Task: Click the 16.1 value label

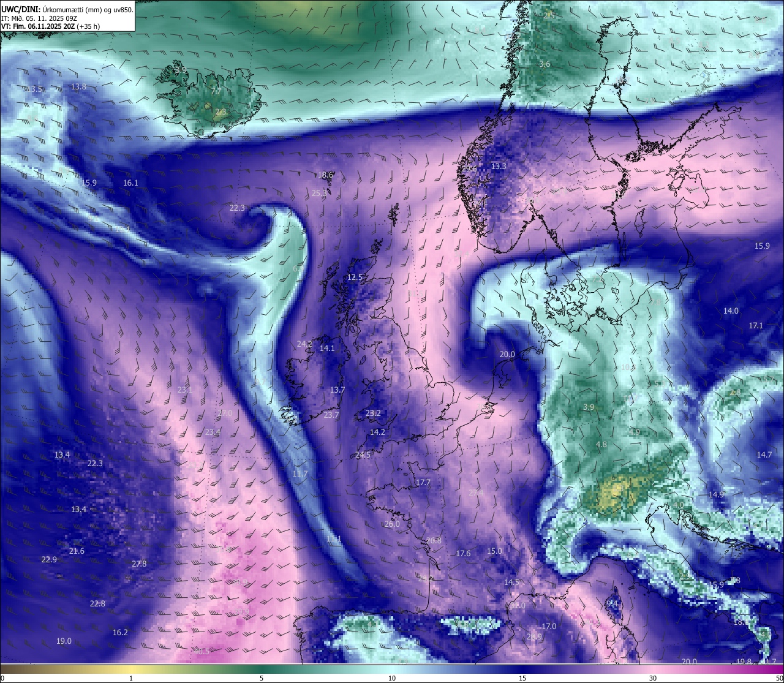Action: (130, 183)
